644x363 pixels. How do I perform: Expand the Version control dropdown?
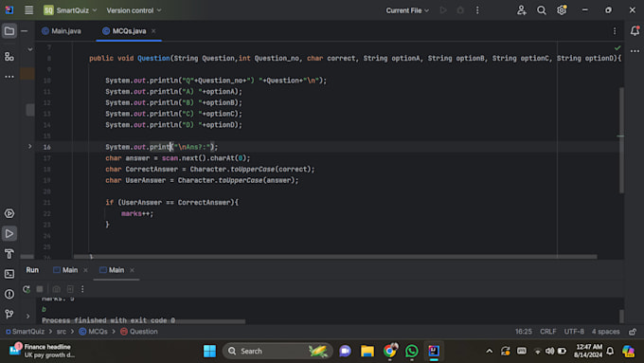coord(134,10)
